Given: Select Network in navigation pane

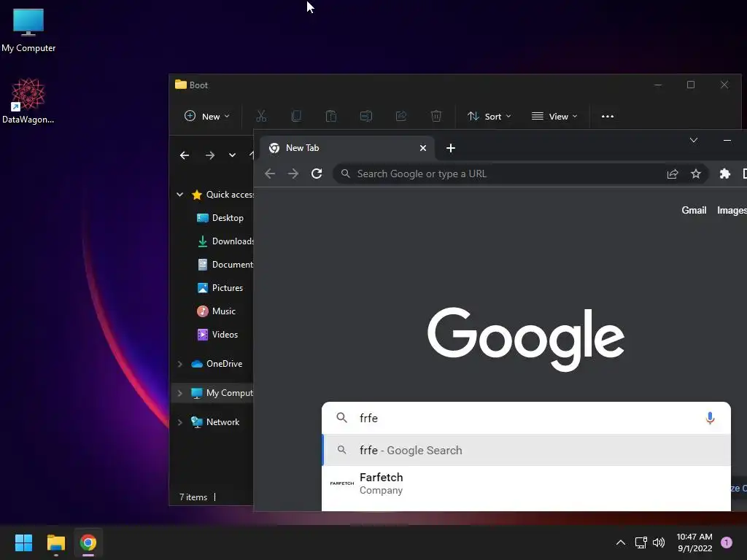Looking at the screenshot, I should [215, 422].
